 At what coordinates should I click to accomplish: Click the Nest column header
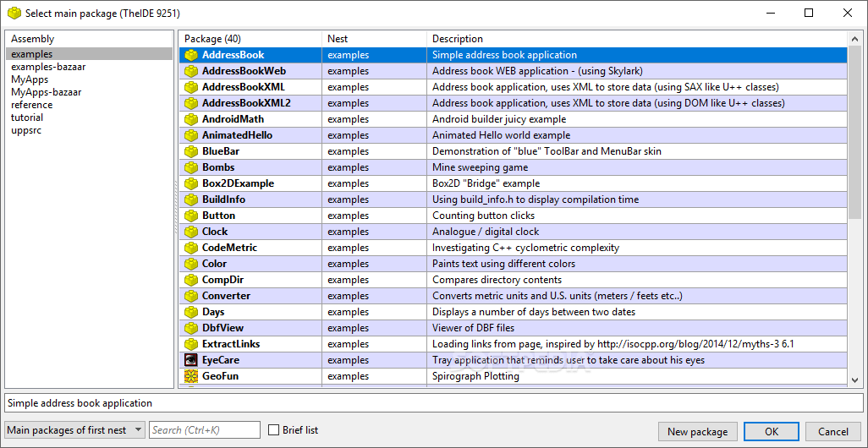[374, 39]
